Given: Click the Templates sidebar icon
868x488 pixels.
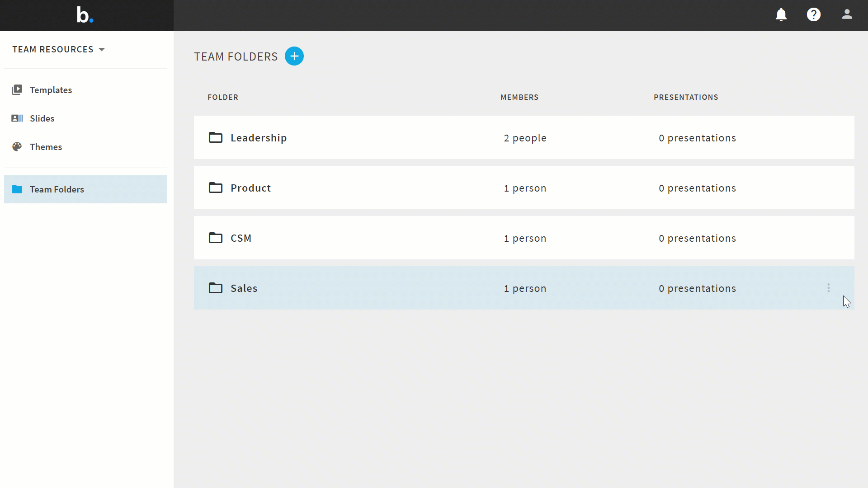Looking at the screenshot, I should coord(17,89).
